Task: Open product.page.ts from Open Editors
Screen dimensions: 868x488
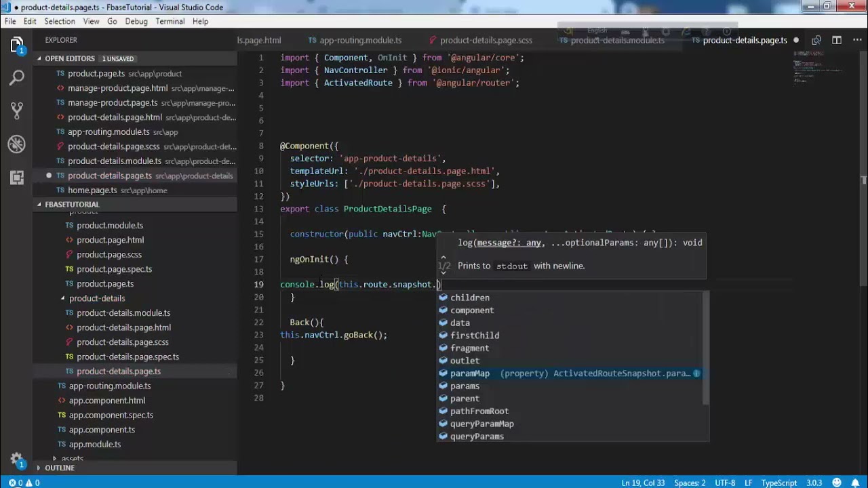Action: point(135,74)
